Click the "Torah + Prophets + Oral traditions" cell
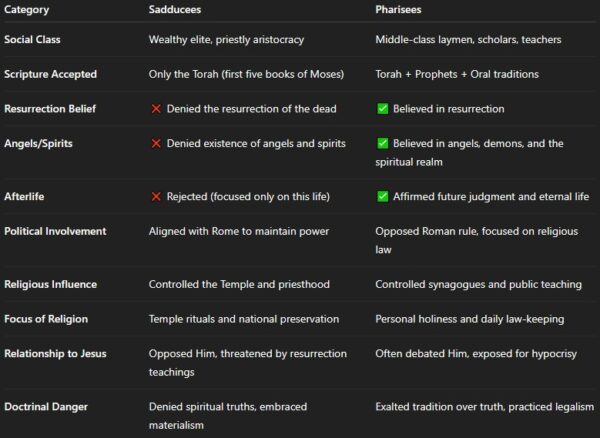 pyautogui.click(x=459, y=75)
